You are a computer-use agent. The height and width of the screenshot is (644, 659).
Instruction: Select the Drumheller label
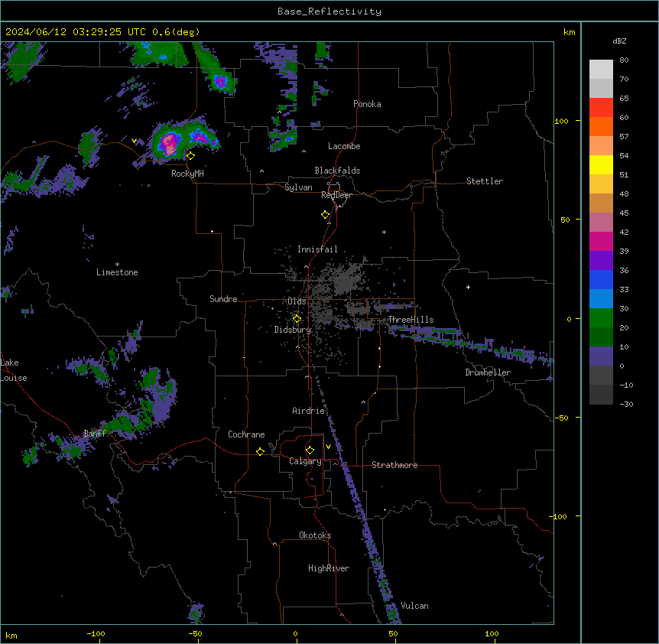(x=488, y=372)
